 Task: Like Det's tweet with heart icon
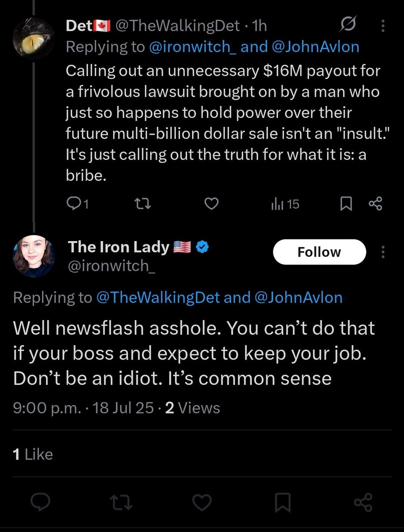click(212, 204)
